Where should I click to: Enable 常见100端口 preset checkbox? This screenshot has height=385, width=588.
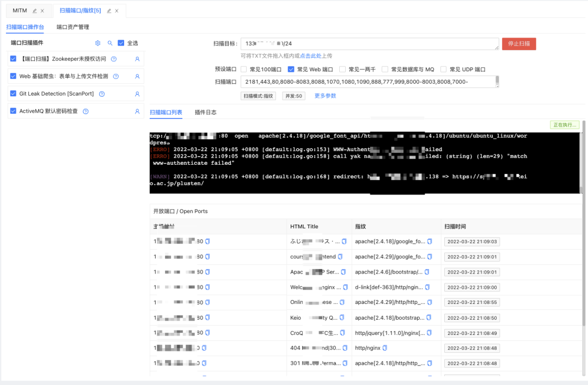244,69
